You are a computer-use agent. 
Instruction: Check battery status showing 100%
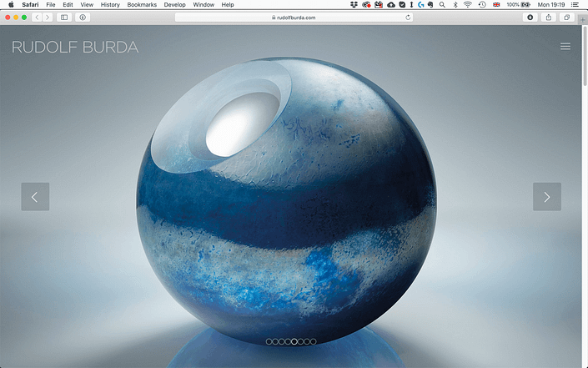[x=518, y=4]
